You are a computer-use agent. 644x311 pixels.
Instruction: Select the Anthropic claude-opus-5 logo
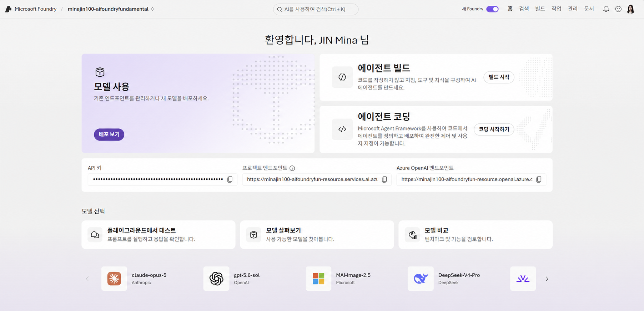[x=114, y=279]
